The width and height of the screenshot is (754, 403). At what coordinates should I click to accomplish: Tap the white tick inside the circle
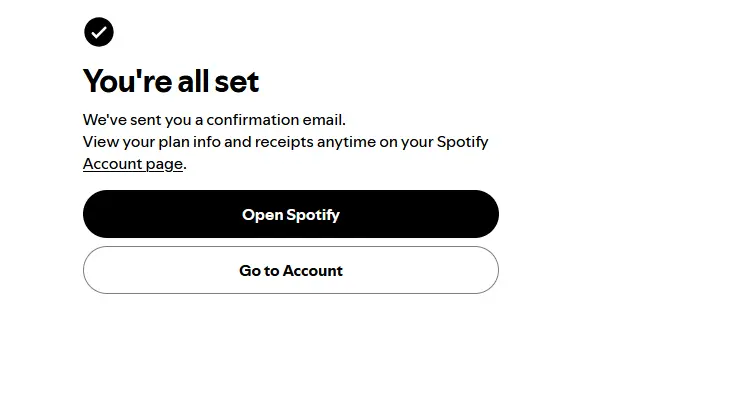coord(99,32)
